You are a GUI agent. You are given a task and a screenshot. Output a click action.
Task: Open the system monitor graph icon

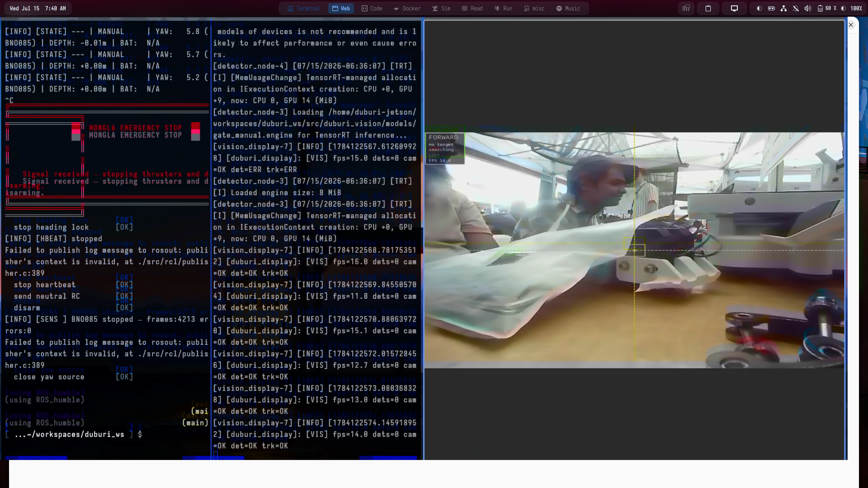click(x=686, y=8)
